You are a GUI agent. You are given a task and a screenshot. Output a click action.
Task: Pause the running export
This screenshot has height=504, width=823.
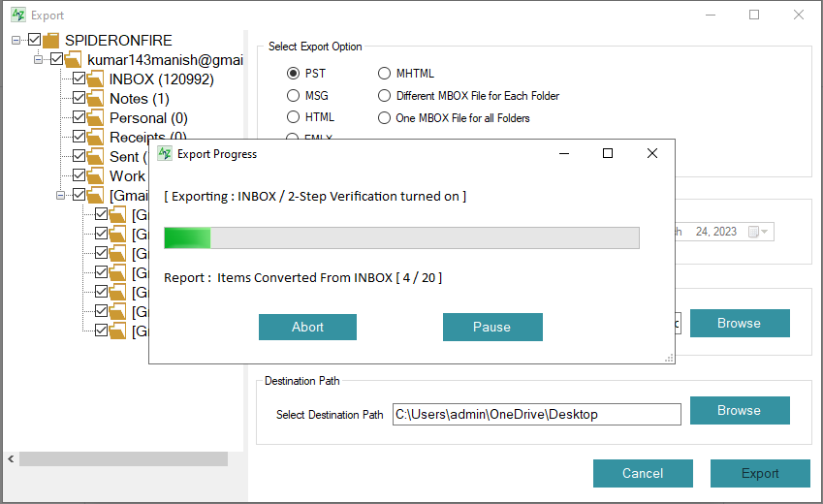pyautogui.click(x=491, y=327)
